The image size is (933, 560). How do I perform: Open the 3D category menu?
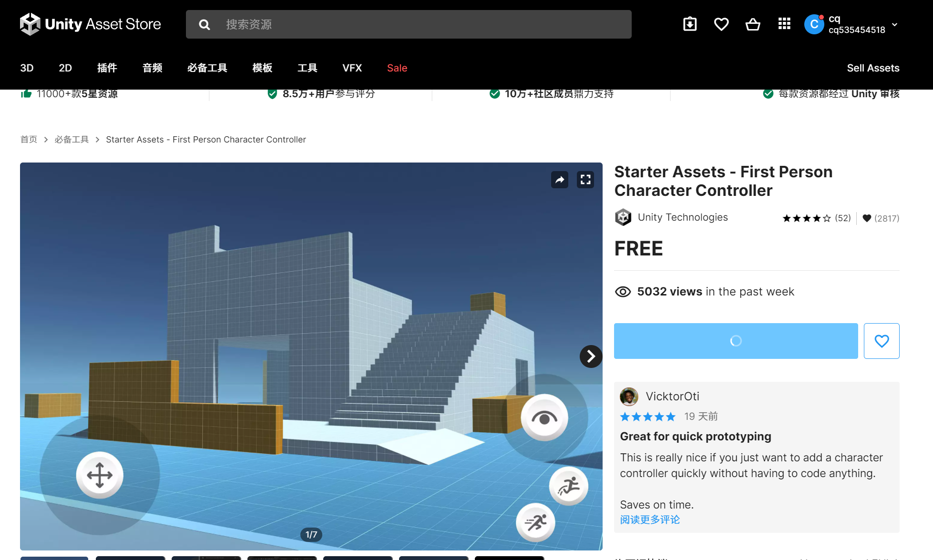click(27, 68)
